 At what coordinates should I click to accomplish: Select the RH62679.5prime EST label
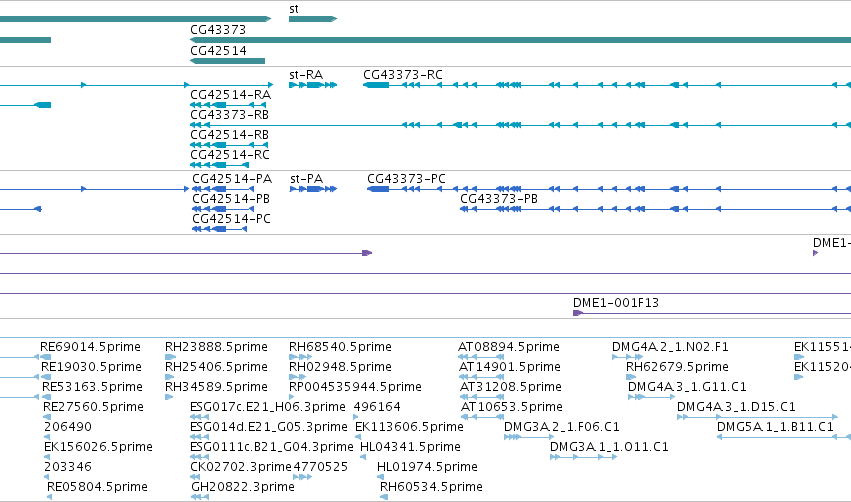click(x=677, y=367)
